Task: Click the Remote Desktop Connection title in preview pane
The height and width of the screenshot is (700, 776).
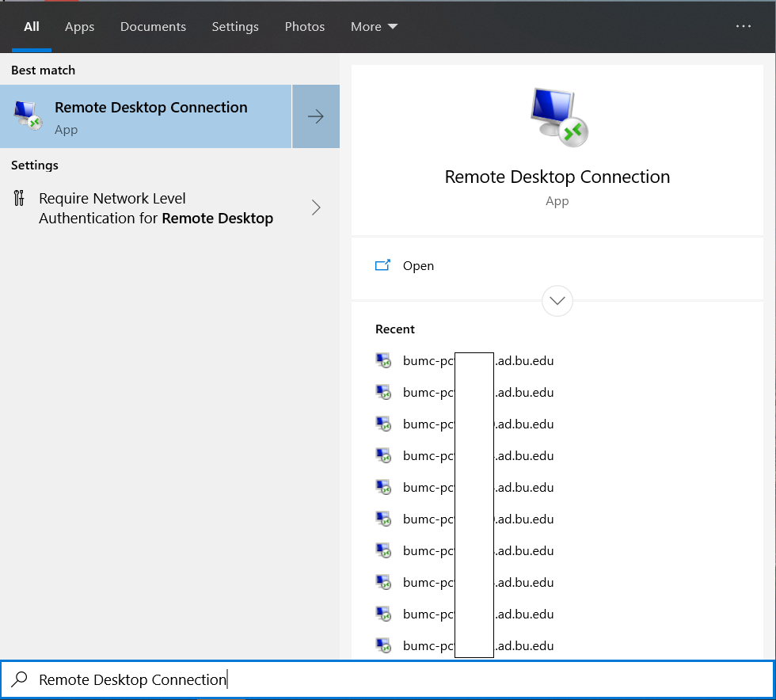Action: (557, 177)
